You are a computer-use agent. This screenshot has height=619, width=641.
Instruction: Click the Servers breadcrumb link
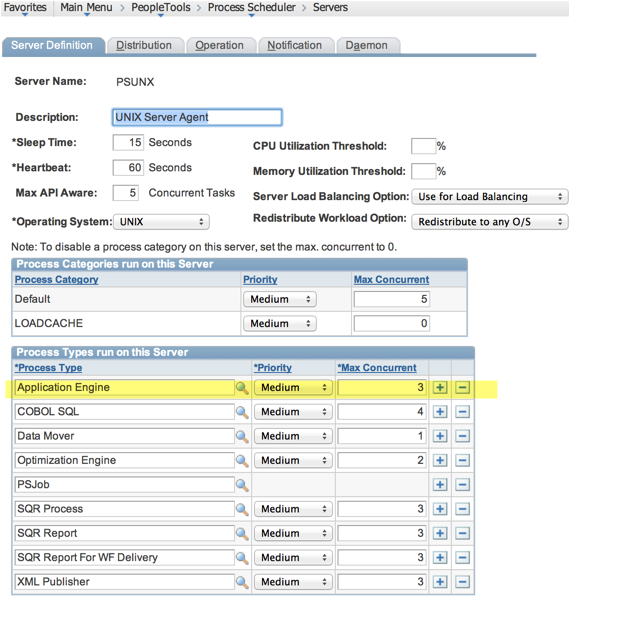[x=330, y=8]
